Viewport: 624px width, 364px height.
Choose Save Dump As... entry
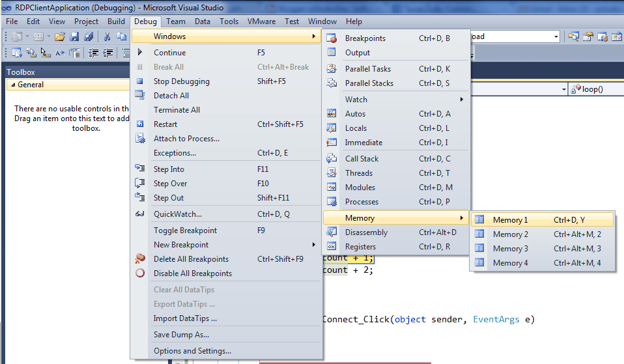pyautogui.click(x=225, y=335)
